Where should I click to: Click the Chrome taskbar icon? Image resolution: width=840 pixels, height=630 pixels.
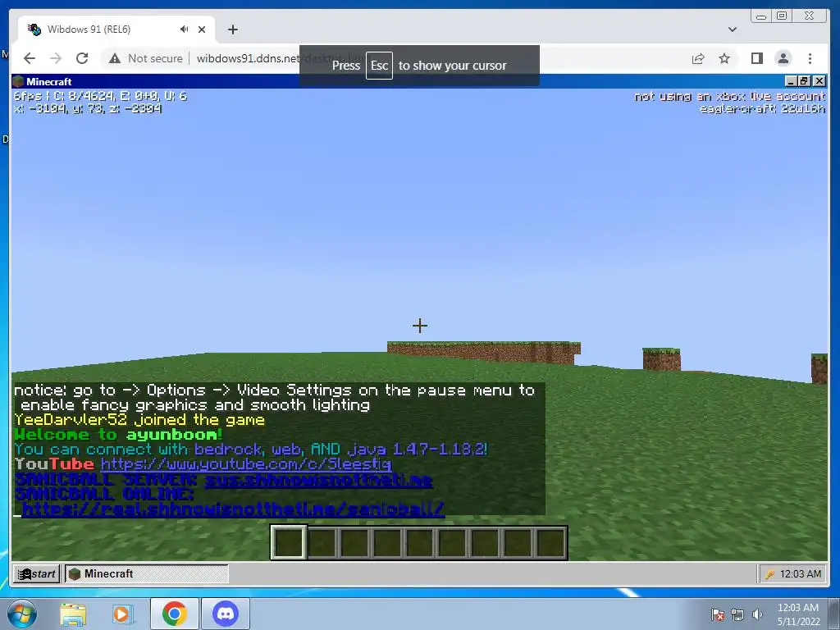pyautogui.click(x=174, y=614)
